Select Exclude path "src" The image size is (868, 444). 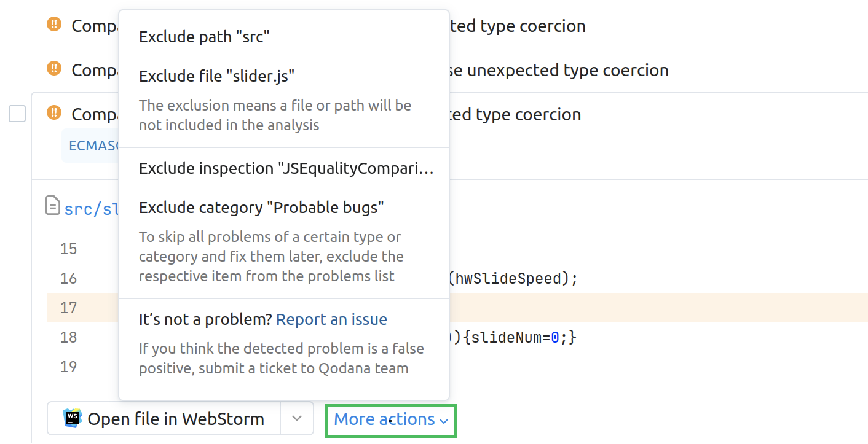[x=204, y=37]
